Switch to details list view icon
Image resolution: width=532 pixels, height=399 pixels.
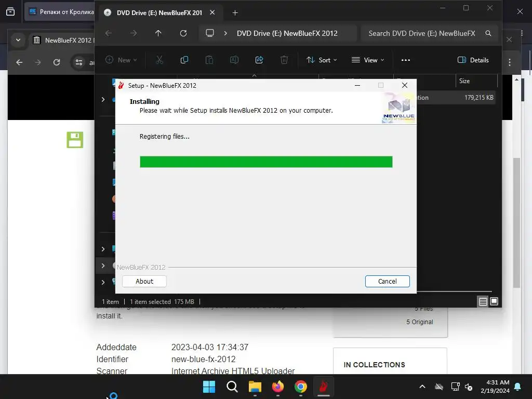click(x=483, y=301)
